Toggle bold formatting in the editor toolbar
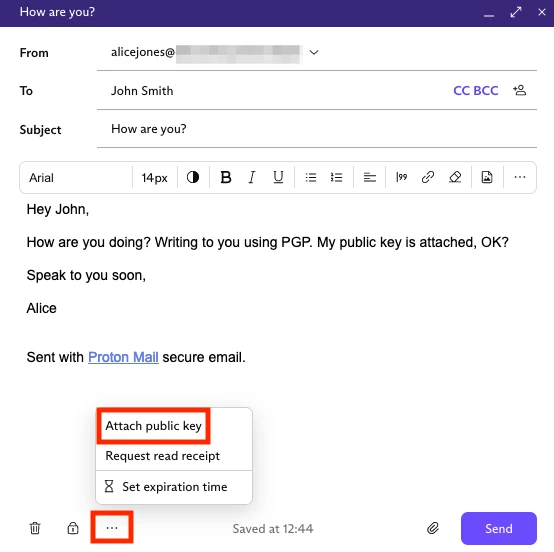The height and width of the screenshot is (552, 554). coord(225,177)
